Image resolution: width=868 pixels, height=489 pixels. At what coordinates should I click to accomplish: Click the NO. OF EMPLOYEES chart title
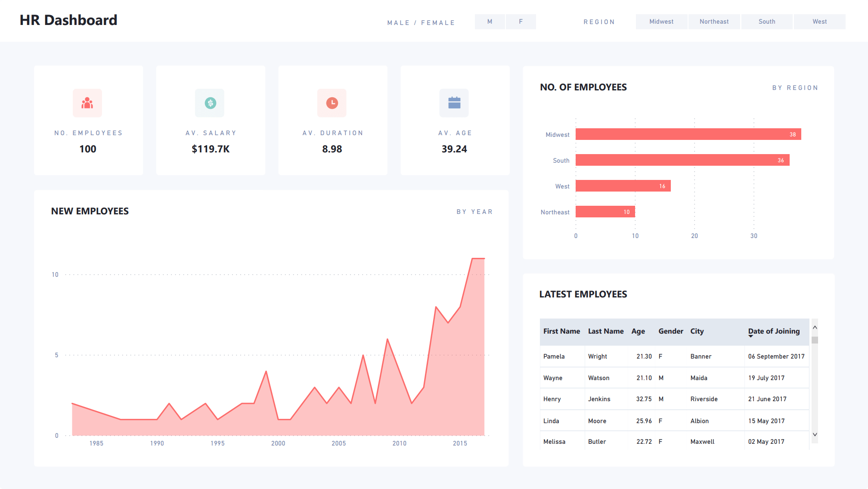[x=583, y=87]
